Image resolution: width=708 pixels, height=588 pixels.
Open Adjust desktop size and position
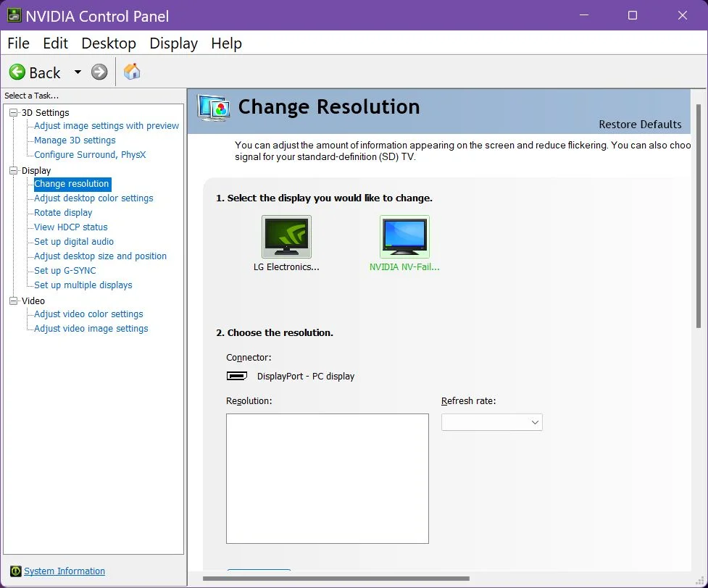[x=100, y=256]
